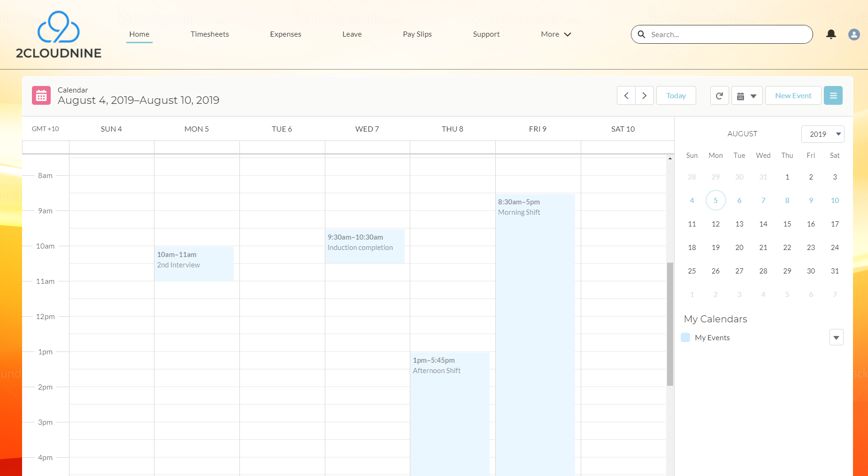Screen dimensions: 868x476
Task: Click the Today button
Action: 676,96
